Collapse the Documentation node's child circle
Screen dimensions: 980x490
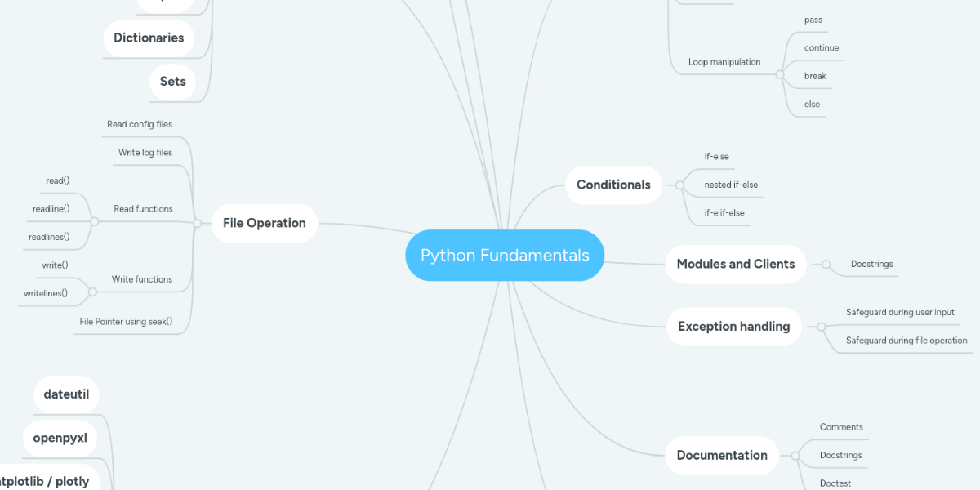tap(795, 455)
